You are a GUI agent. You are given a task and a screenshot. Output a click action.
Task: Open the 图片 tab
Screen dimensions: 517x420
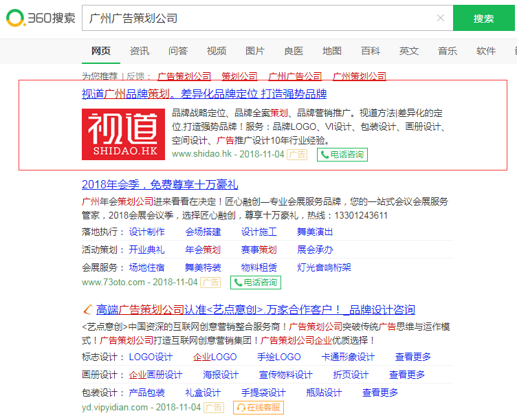coord(255,51)
